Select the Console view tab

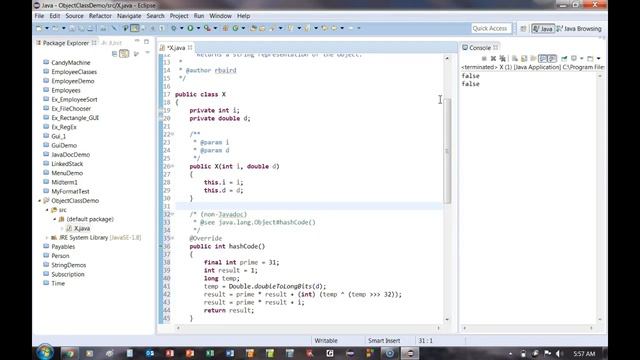coord(480,48)
